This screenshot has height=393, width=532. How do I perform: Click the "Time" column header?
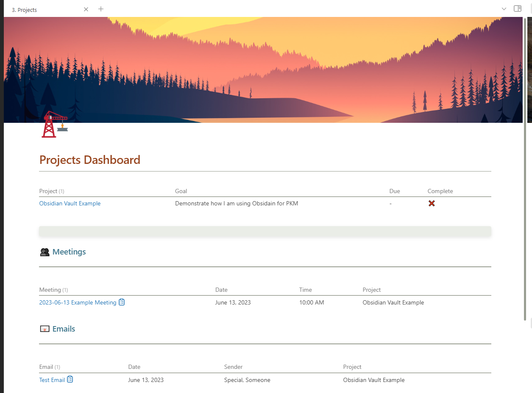(x=305, y=290)
